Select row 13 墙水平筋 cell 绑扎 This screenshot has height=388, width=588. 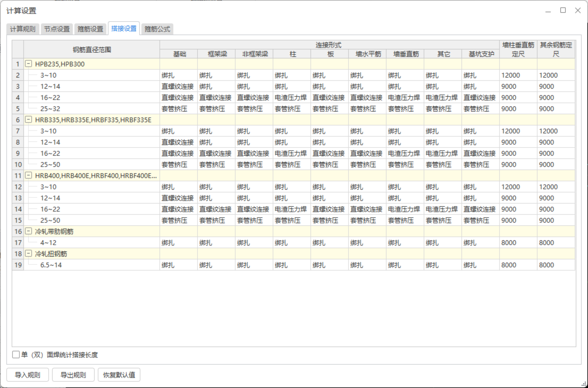point(368,198)
